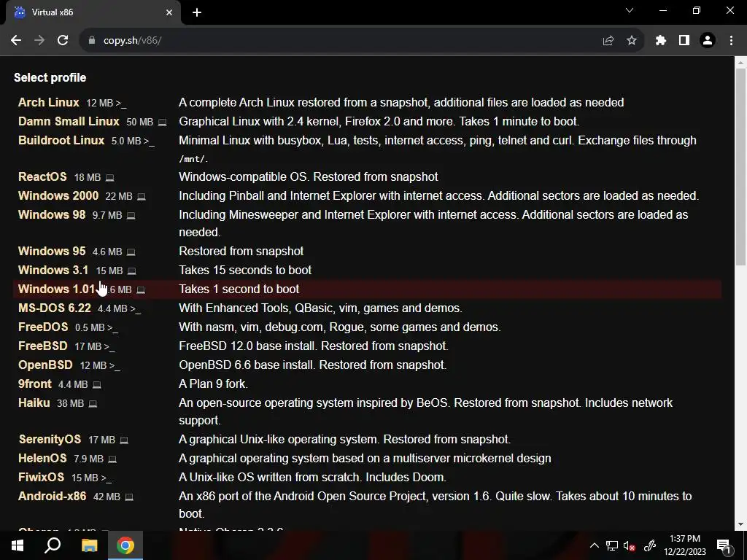Click graphical screen icon beside ReactOS 18 MB

(109, 178)
